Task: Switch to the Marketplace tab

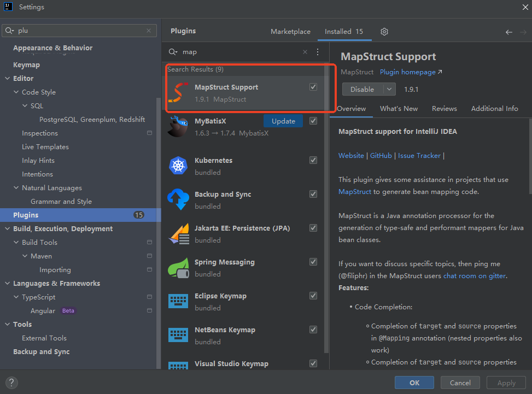Action: pyautogui.click(x=290, y=32)
